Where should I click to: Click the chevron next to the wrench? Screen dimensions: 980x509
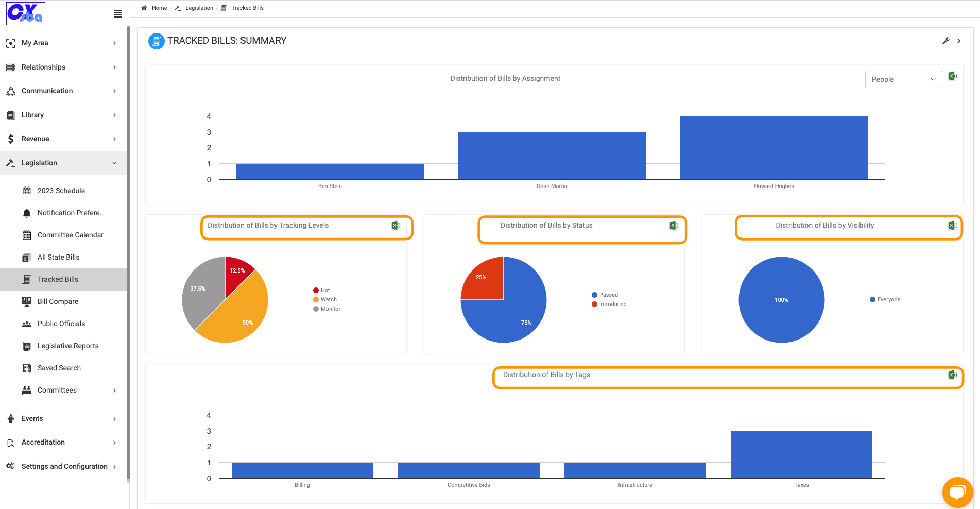(x=959, y=41)
